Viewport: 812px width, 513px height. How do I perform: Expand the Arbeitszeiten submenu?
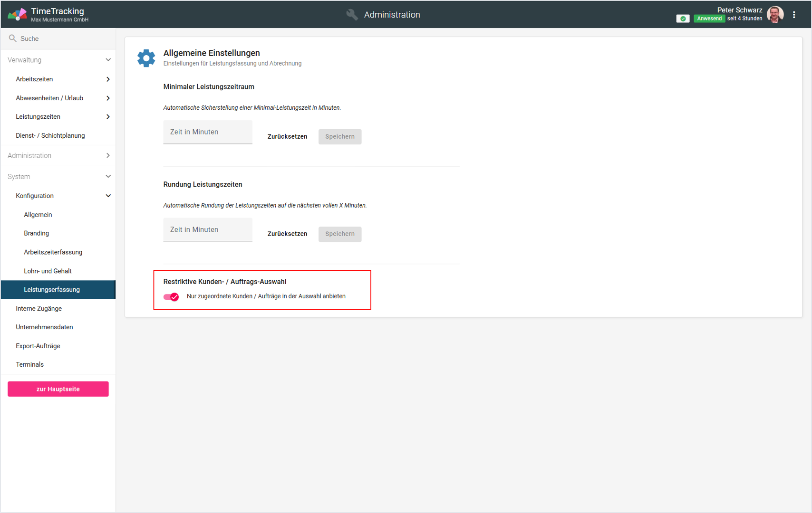(108, 79)
